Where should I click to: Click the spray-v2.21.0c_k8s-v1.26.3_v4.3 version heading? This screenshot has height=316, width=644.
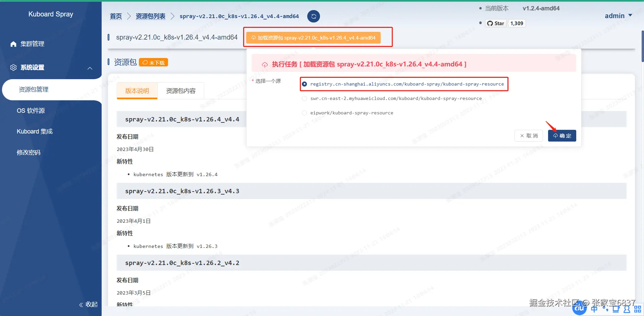coord(182,191)
